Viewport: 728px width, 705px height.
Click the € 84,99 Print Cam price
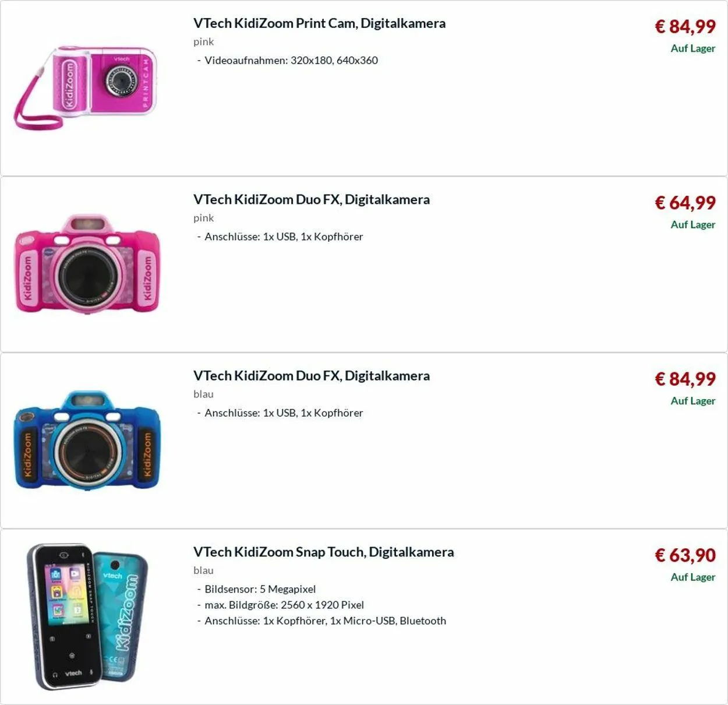685,26
